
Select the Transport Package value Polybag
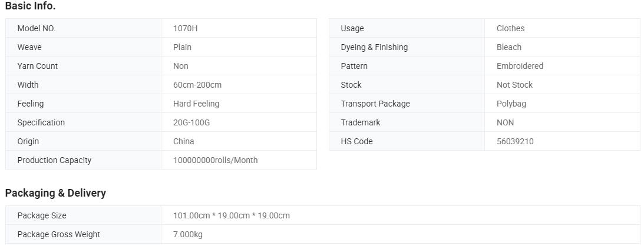(x=511, y=104)
